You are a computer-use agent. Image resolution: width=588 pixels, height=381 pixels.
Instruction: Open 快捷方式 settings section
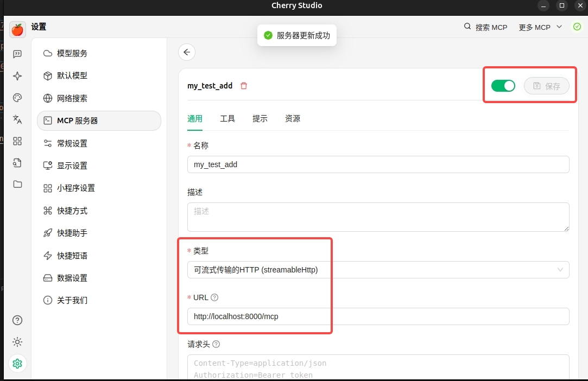click(x=99, y=211)
